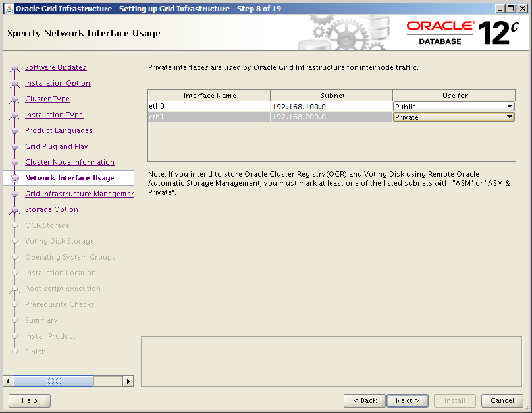The width and height of the screenshot is (532, 413).
Task: Open the Cluster Type step
Action: coord(47,99)
